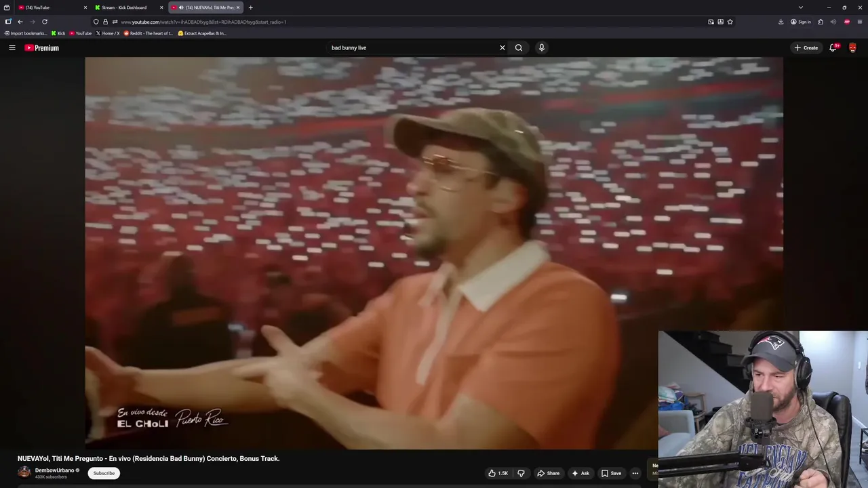Open the YouTube bookmark in bookmarks bar
This screenshot has width=868, height=488.
[x=80, y=33]
